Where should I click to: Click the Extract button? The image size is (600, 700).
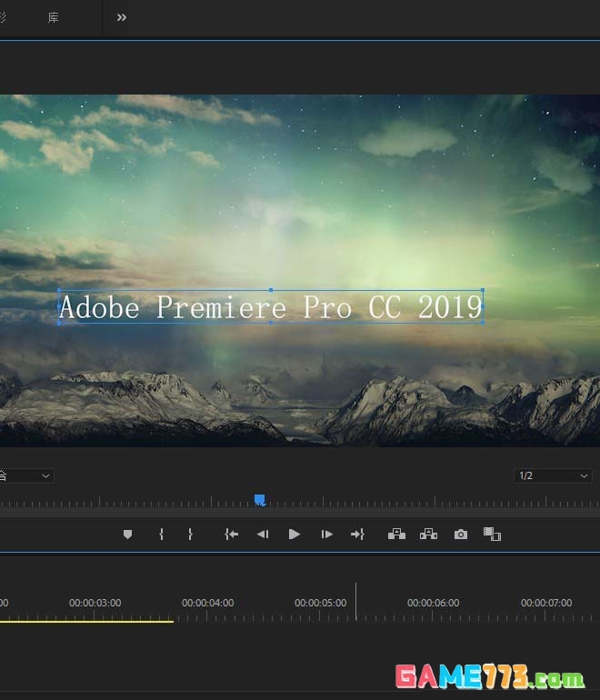pyautogui.click(x=428, y=534)
